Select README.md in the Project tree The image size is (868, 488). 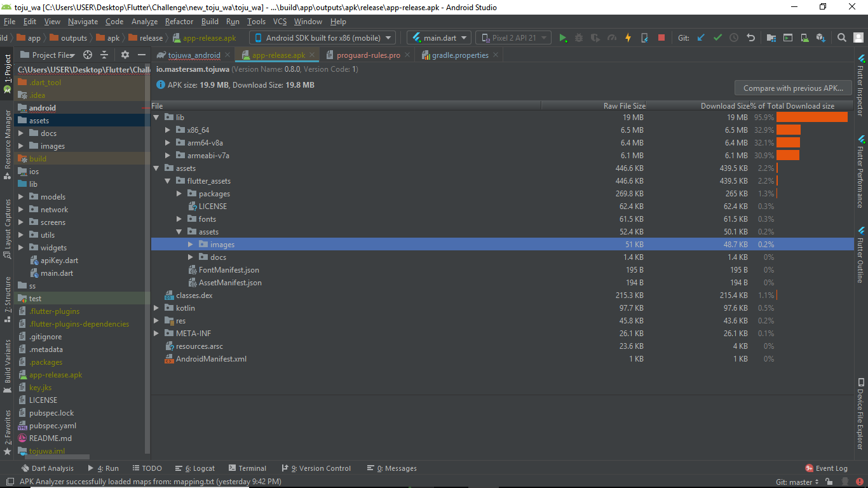pos(50,438)
